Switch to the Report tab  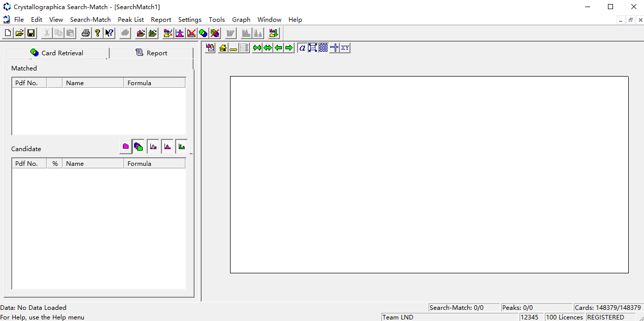(x=151, y=53)
